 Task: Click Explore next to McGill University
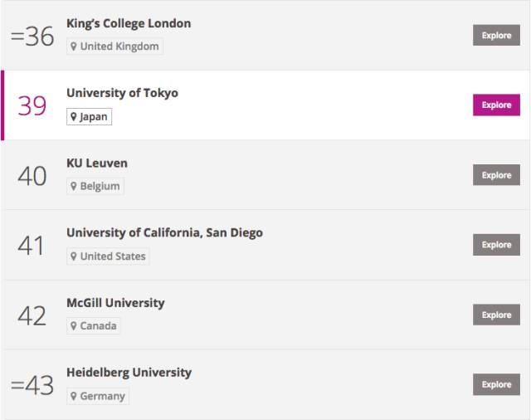(x=496, y=315)
